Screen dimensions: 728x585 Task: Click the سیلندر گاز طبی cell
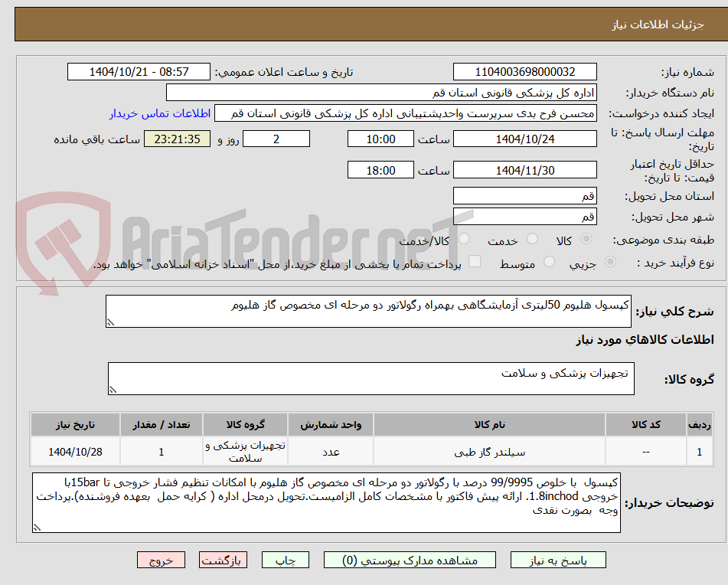(x=489, y=452)
